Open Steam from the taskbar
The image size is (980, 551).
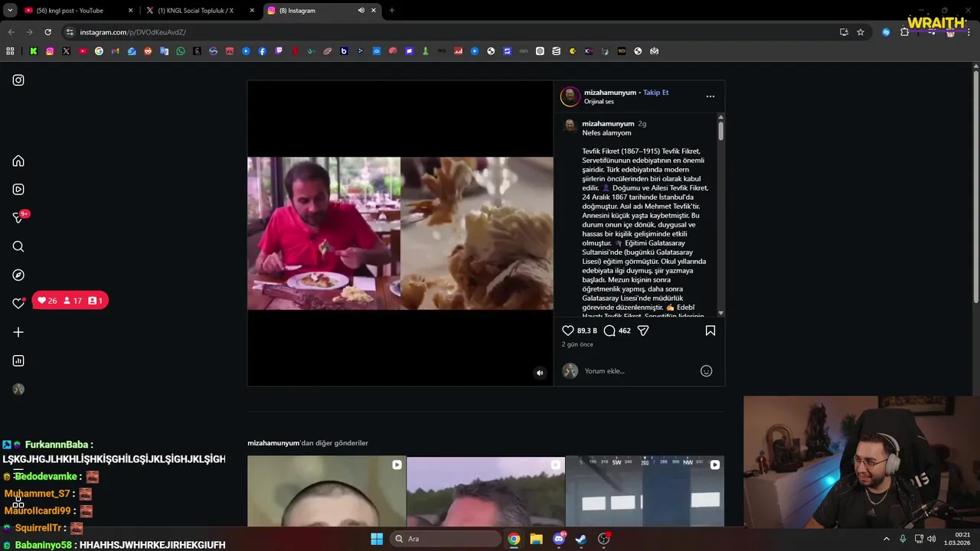point(581,539)
